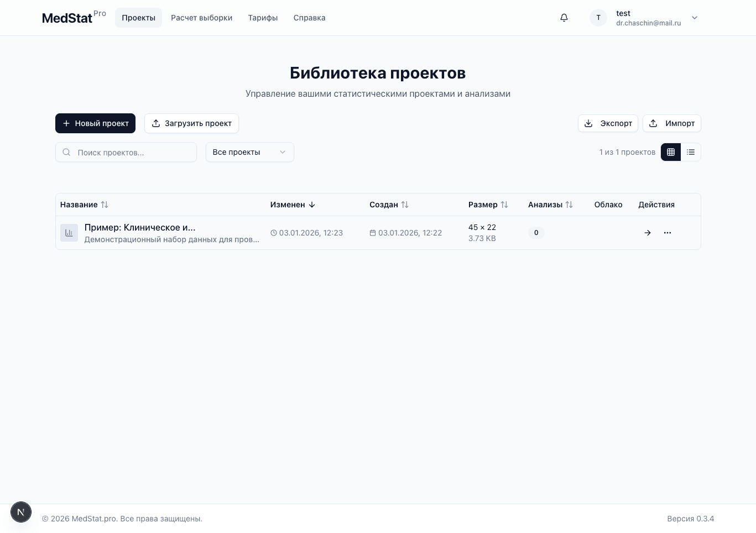Open the three-dots actions menu for the project
The width and height of the screenshot is (756, 533).
point(668,233)
